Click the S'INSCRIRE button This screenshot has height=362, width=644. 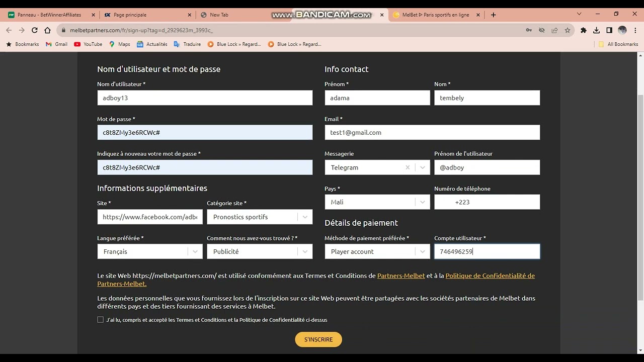pyautogui.click(x=318, y=339)
